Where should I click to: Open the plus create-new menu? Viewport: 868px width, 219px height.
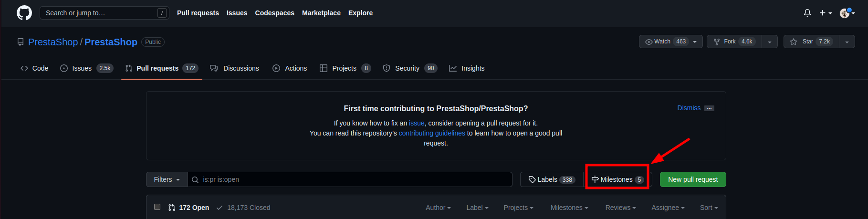click(x=826, y=13)
